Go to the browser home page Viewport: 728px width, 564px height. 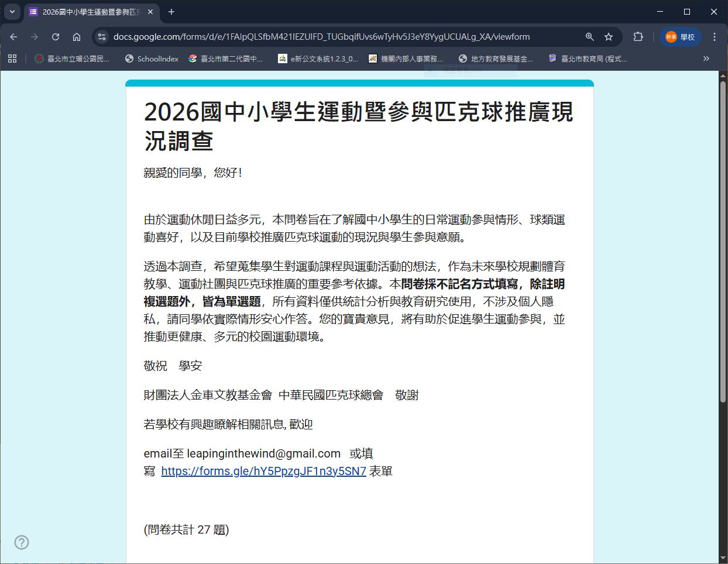77,37
